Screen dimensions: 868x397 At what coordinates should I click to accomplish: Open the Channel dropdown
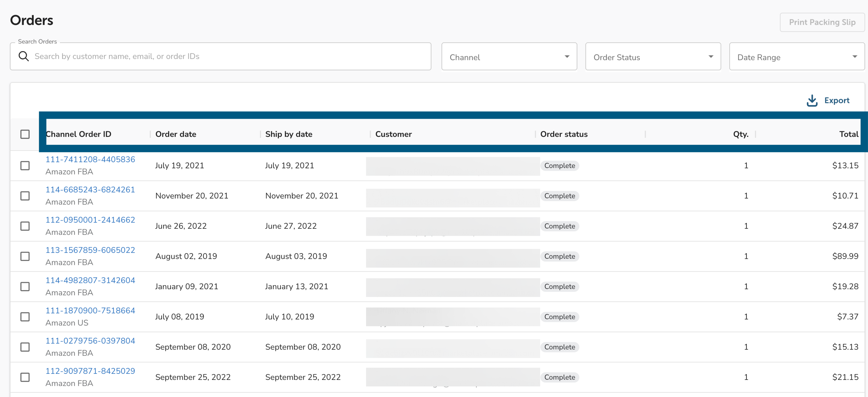[509, 57]
